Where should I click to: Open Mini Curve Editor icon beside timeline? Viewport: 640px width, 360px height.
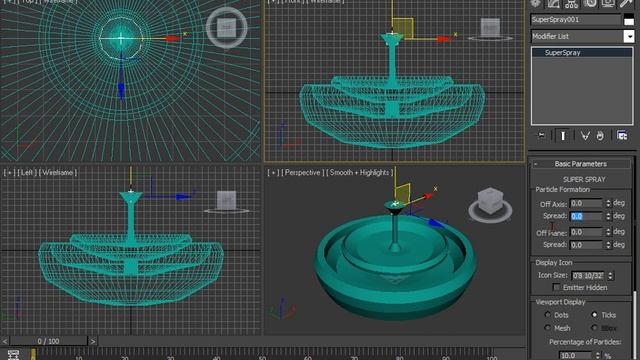[13, 354]
